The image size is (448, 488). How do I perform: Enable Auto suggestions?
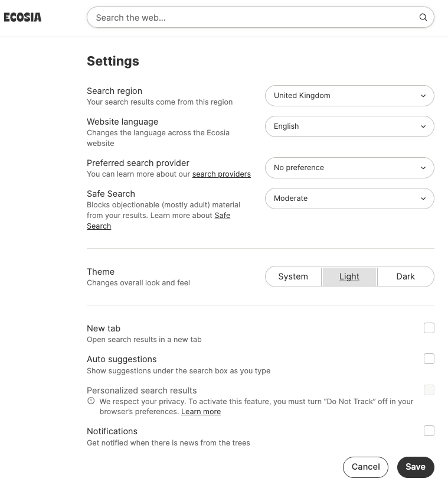[429, 359]
